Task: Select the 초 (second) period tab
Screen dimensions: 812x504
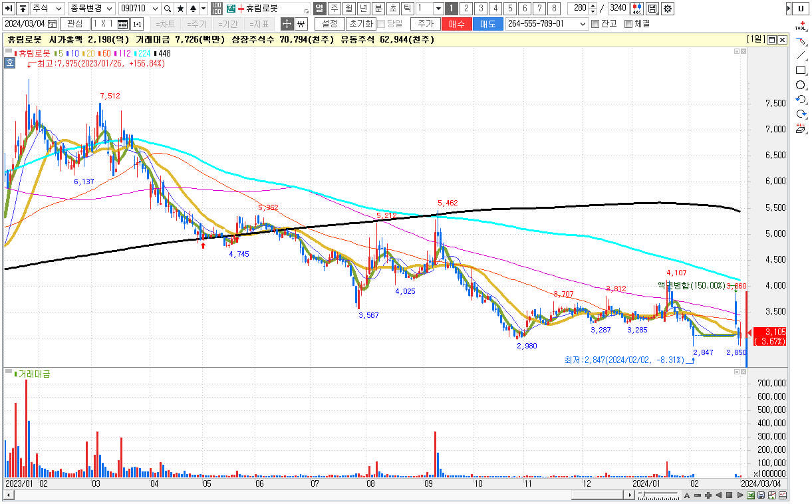Action: click(x=392, y=9)
